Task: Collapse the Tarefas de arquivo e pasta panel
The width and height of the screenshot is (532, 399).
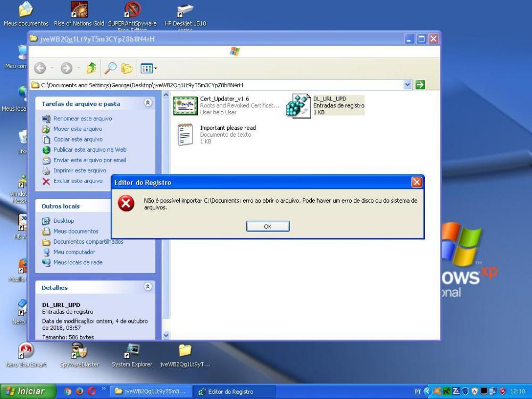Action: pos(148,104)
